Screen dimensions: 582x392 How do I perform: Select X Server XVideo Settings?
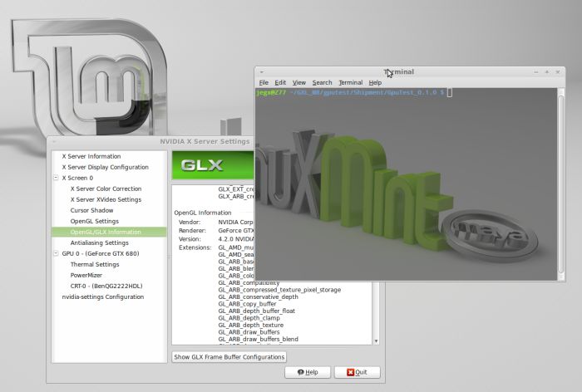(x=106, y=199)
